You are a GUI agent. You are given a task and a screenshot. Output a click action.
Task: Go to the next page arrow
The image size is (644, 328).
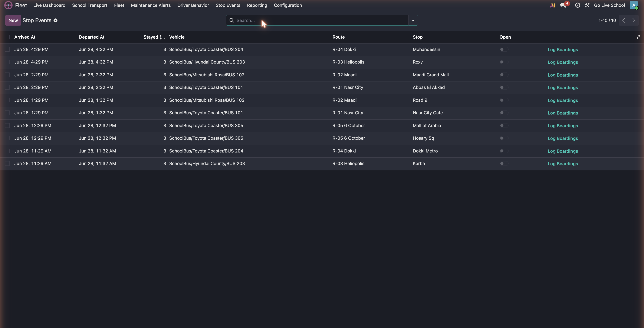[634, 20]
